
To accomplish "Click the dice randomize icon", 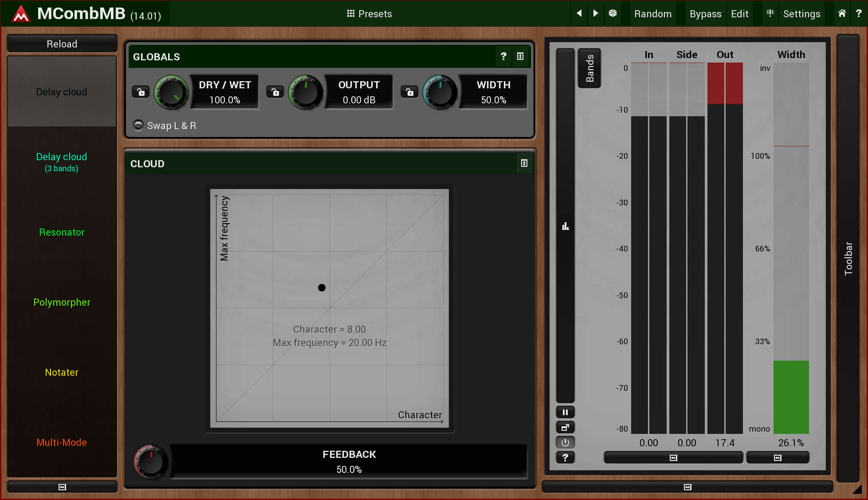I will [613, 13].
